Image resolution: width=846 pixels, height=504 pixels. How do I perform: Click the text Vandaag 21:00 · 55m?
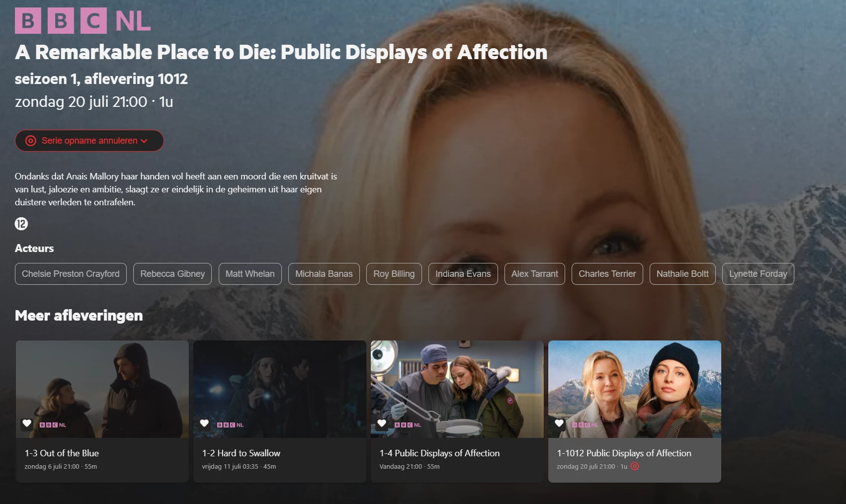click(x=410, y=467)
